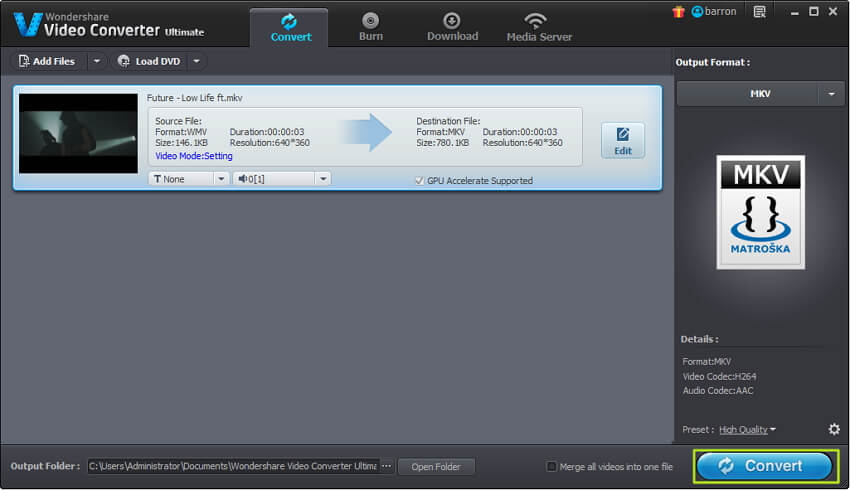
Task: Expand the Add Files dropdown arrow
Action: (96, 61)
